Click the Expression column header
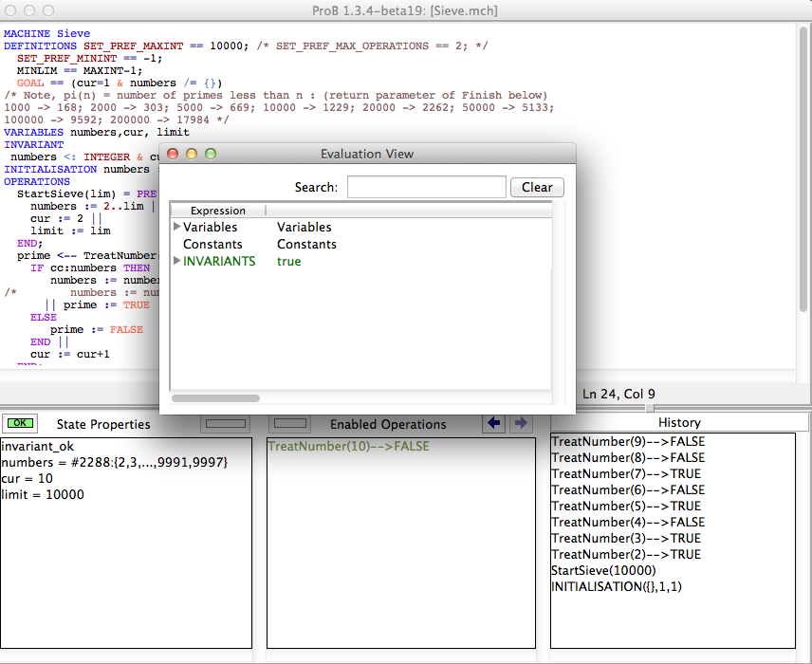This screenshot has width=812, height=664. pyautogui.click(x=217, y=211)
